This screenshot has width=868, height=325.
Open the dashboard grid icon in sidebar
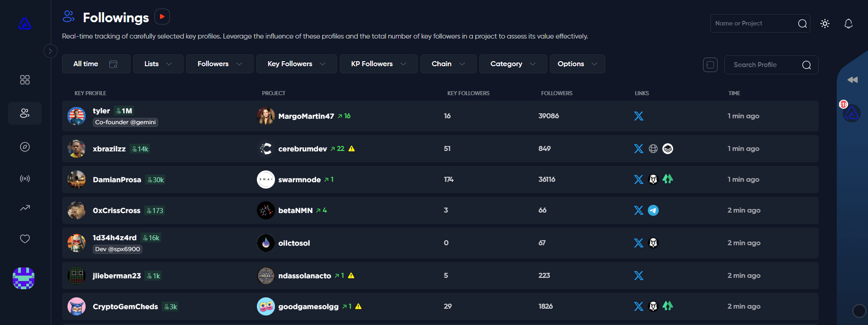25,80
